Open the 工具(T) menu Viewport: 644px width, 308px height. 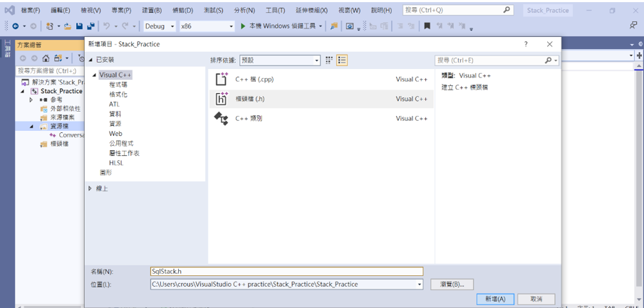point(275,10)
